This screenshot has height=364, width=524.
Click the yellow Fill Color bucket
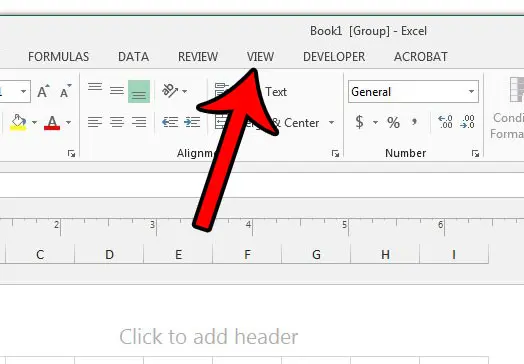18,122
